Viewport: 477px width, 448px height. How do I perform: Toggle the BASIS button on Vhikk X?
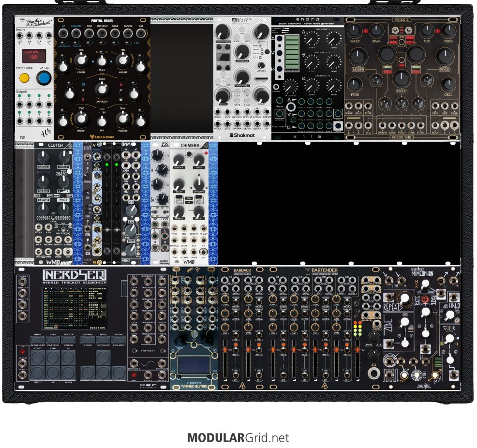click(387, 69)
